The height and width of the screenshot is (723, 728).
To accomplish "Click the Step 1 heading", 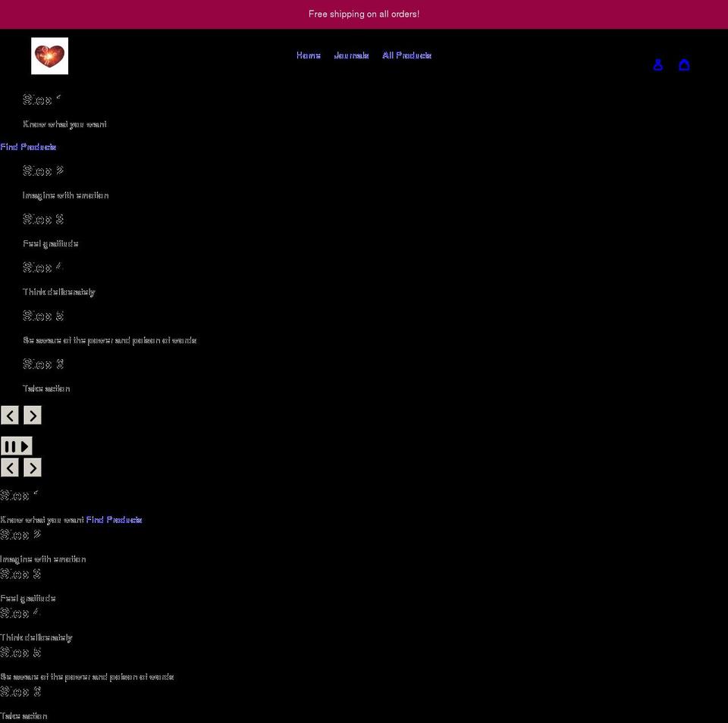I will tap(41, 100).
